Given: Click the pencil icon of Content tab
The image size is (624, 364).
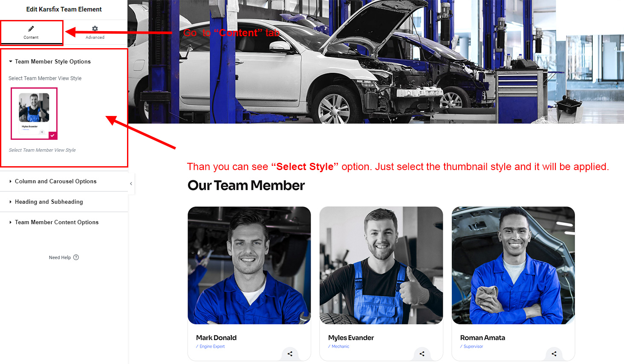Looking at the screenshot, I should click(31, 29).
